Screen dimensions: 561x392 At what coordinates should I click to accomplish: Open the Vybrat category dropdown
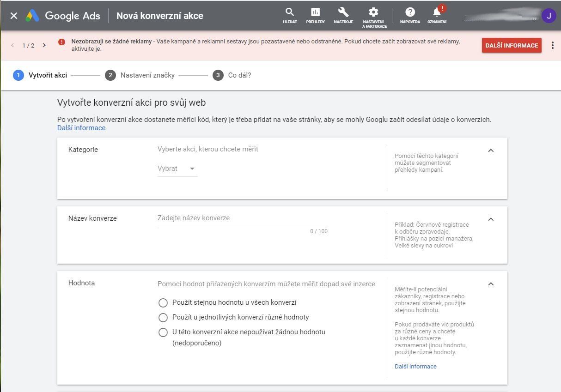[177, 169]
